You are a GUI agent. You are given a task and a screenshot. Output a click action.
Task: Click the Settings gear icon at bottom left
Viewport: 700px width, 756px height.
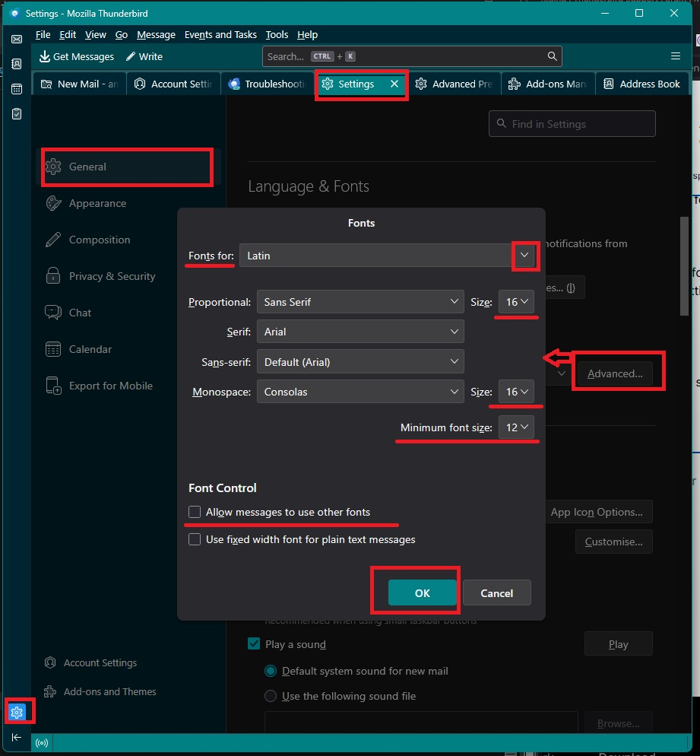[17, 712]
